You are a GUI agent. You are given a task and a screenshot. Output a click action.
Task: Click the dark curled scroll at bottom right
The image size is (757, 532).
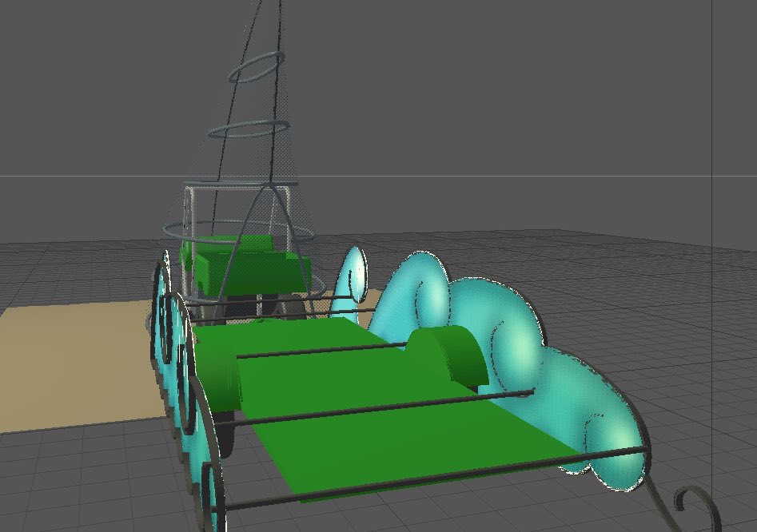point(694,504)
